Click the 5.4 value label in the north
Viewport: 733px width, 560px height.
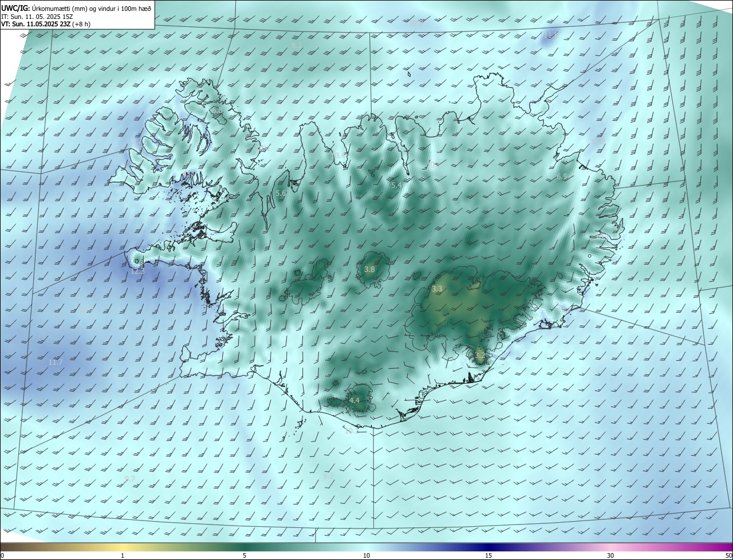396,185
